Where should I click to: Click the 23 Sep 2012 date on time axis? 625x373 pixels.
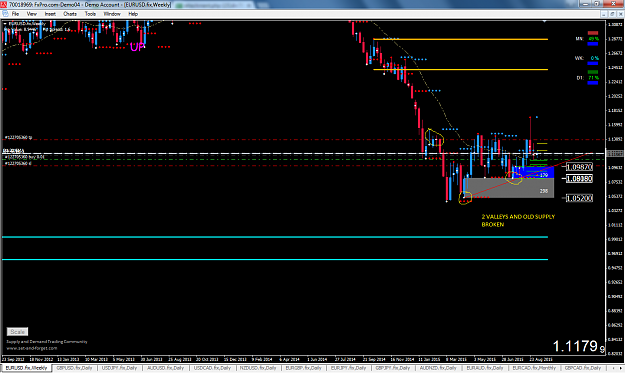click(13, 359)
